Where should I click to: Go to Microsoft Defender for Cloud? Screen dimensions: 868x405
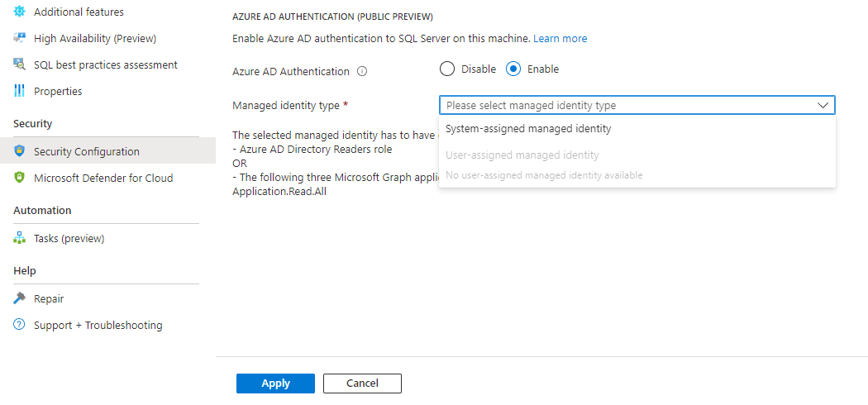click(103, 178)
